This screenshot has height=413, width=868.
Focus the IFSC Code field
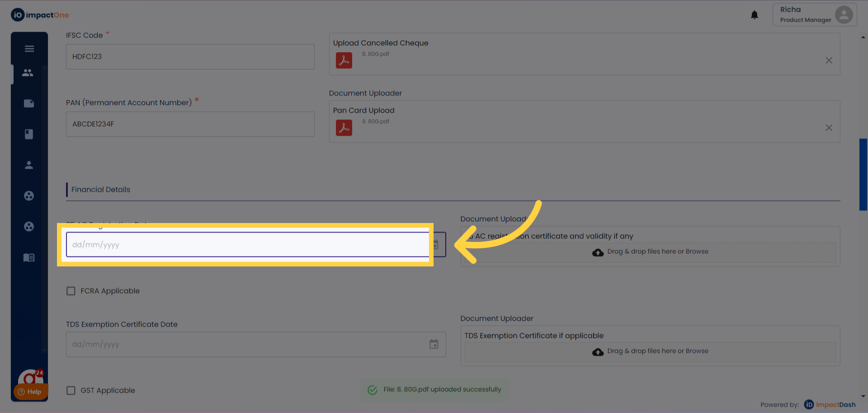coord(190,57)
